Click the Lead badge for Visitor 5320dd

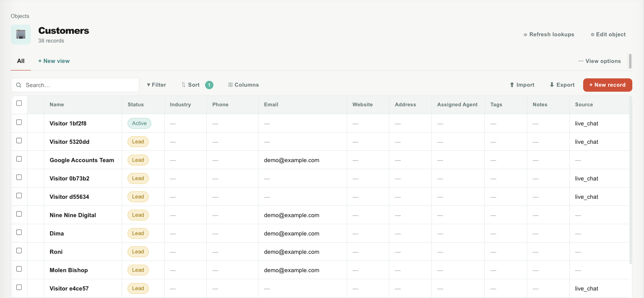pos(138,142)
